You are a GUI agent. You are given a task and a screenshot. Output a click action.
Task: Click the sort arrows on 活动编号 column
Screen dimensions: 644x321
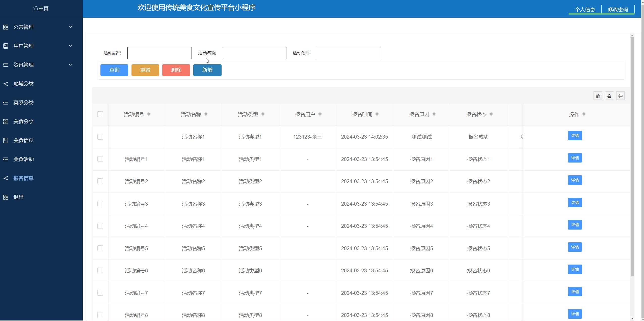coord(149,114)
